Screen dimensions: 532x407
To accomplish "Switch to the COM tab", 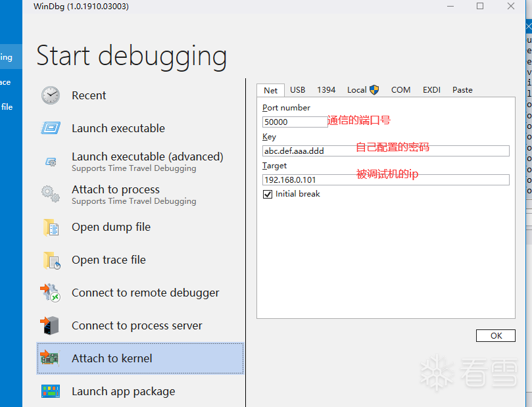I will pyautogui.click(x=400, y=90).
